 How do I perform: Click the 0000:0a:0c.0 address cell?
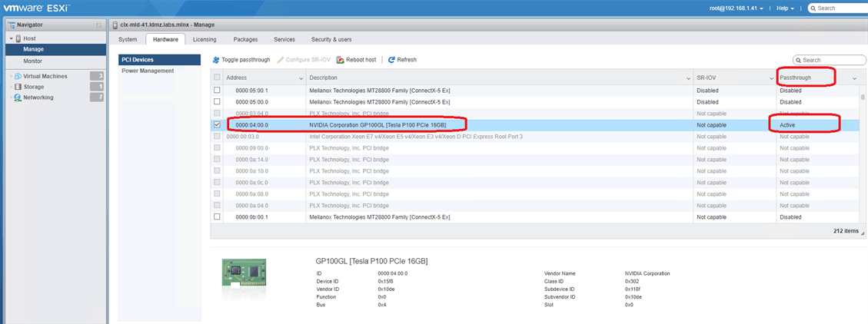pos(252,183)
